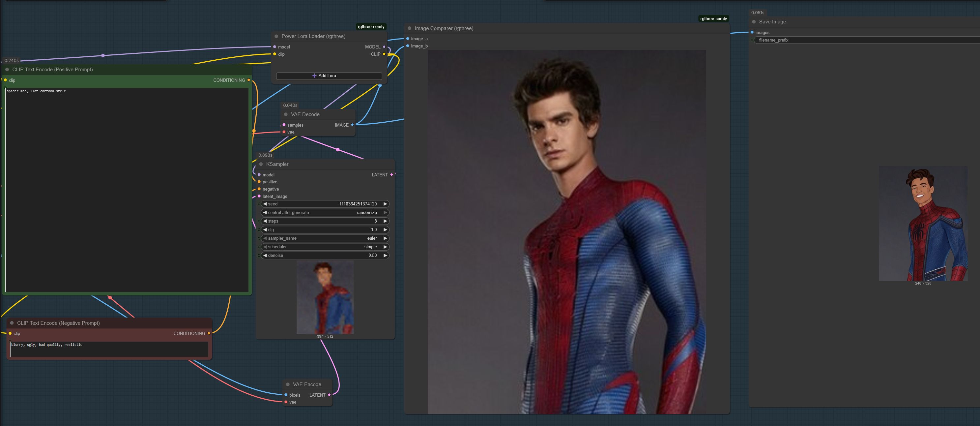Click the positive prompt text area
This screenshot has height=426, width=980.
127,190
